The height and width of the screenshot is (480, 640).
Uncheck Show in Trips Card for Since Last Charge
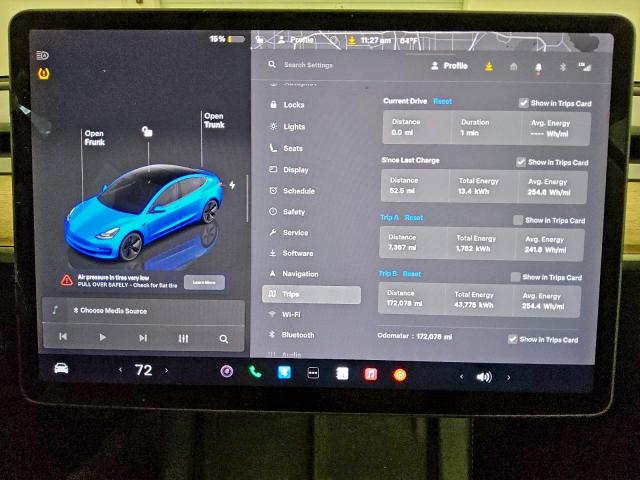coord(521,162)
